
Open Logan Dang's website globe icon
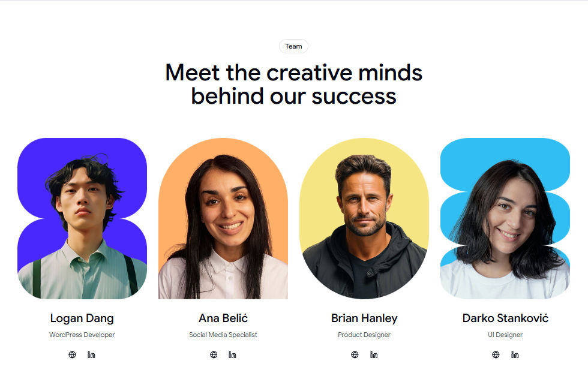[x=73, y=354]
